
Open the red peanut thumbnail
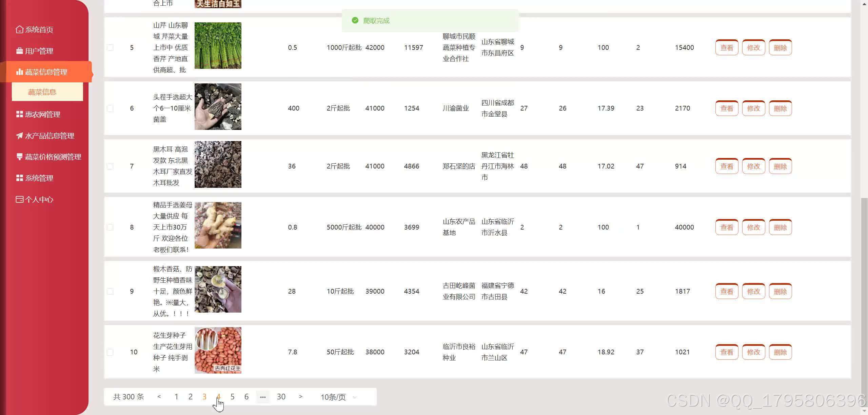pos(218,350)
